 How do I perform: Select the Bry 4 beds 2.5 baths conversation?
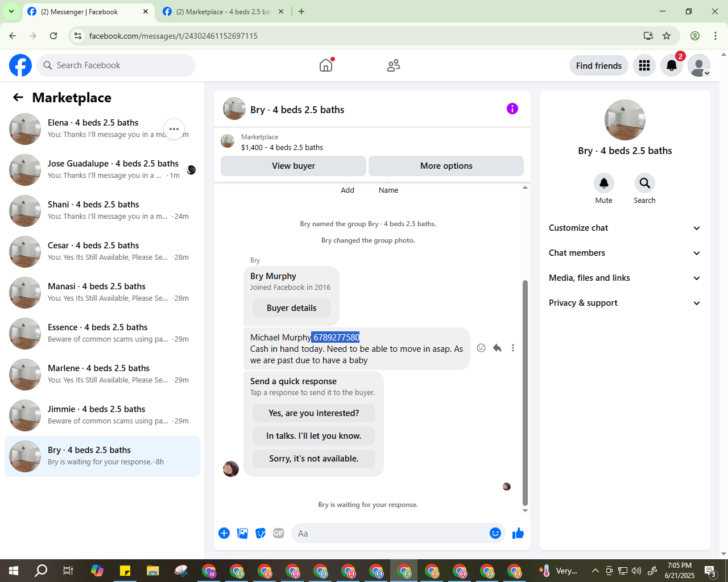tap(102, 456)
